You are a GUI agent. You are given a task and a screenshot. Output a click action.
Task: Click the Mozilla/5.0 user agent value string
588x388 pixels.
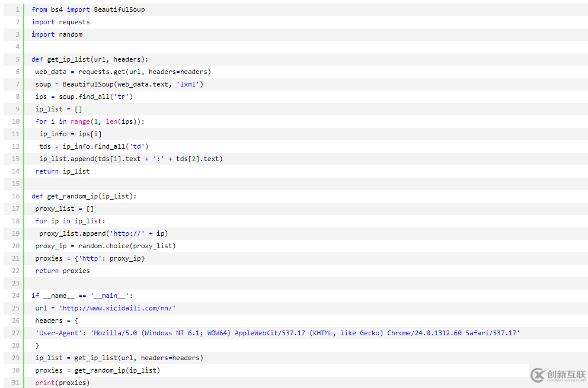305,333
